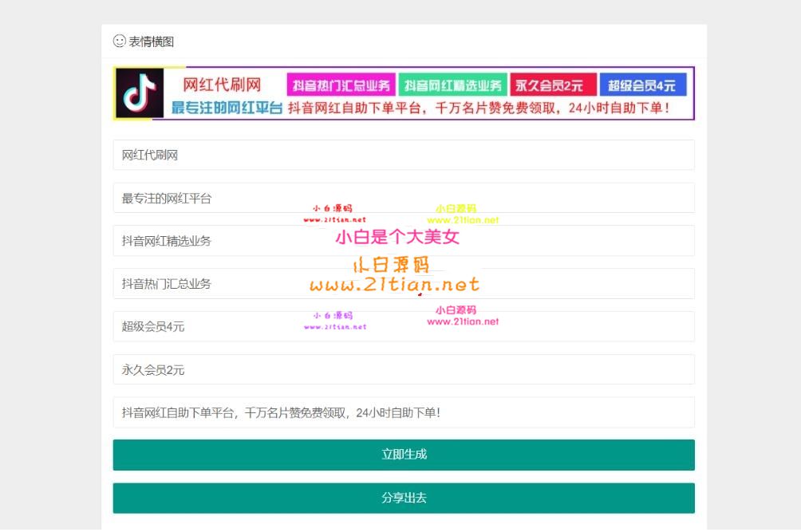Click the pink 抖音热门汇总业务 banner tag
This screenshot has width=801, height=532.
click(x=341, y=85)
